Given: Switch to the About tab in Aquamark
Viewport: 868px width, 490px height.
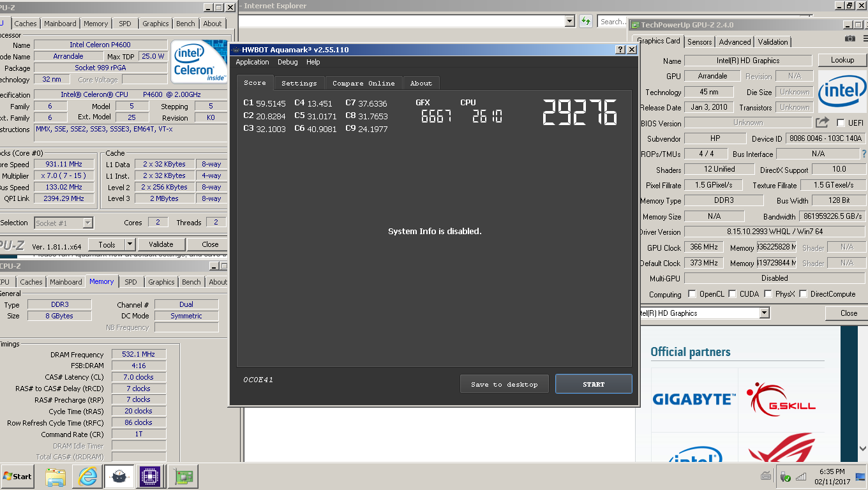Looking at the screenshot, I should [421, 83].
